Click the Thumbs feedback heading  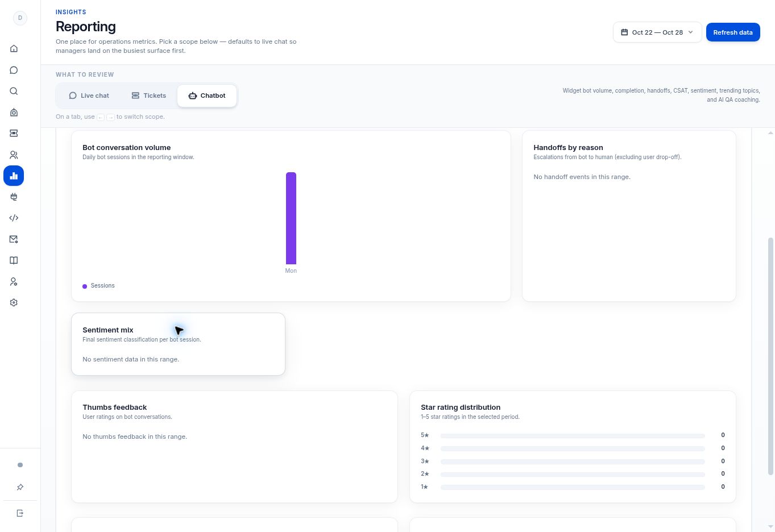(115, 407)
